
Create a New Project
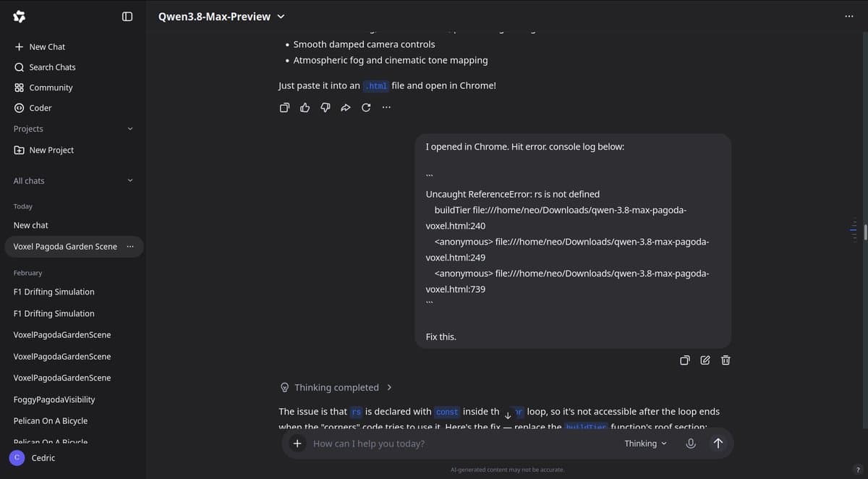click(44, 150)
